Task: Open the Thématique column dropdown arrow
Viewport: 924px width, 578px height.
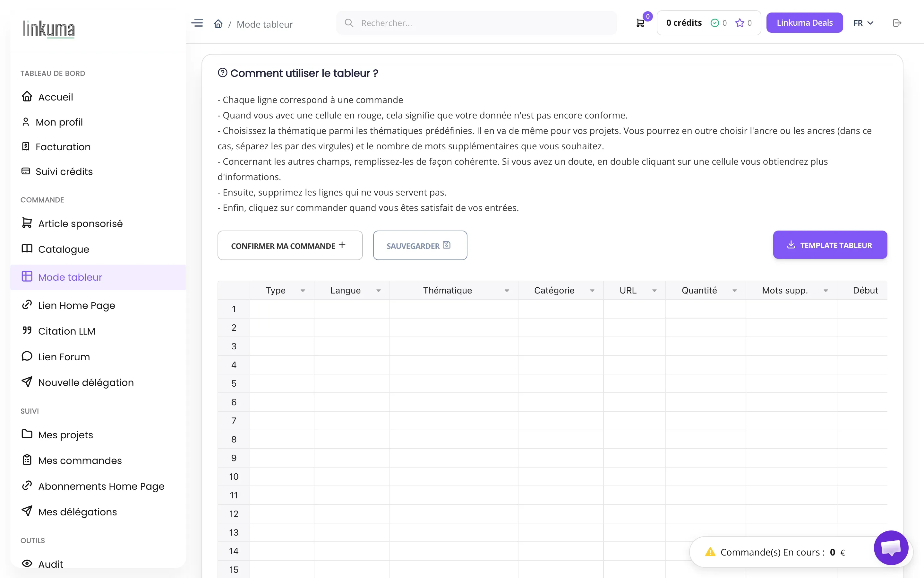Action: point(507,291)
